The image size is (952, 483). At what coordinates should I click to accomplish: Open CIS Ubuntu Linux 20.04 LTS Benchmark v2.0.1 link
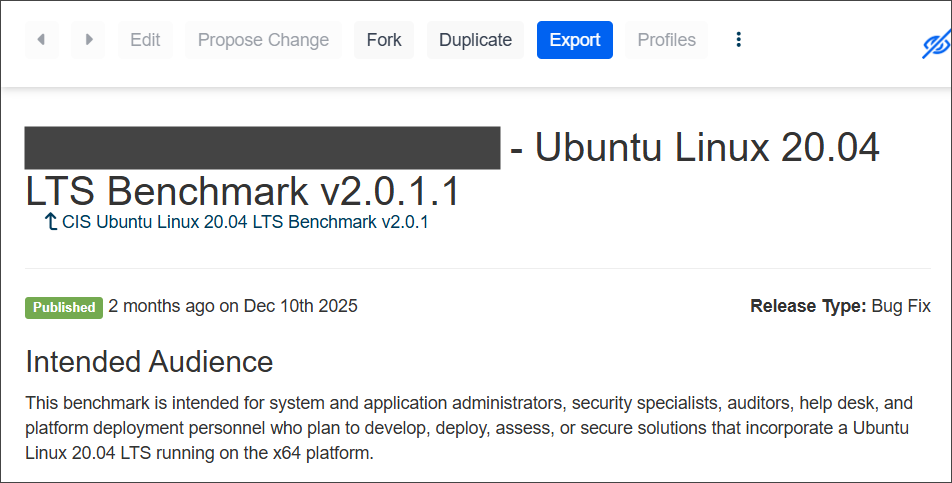click(245, 222)
